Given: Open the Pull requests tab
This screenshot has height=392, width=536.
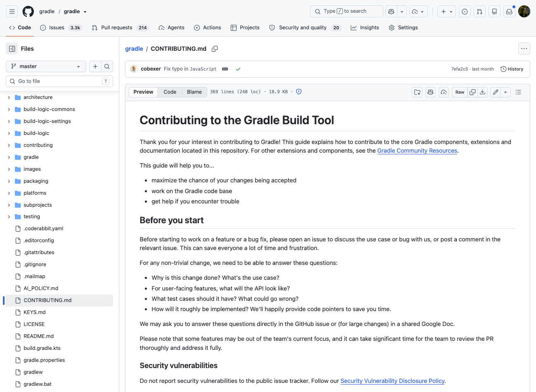Looking at the screenshot, I should [x=120, y=28].
